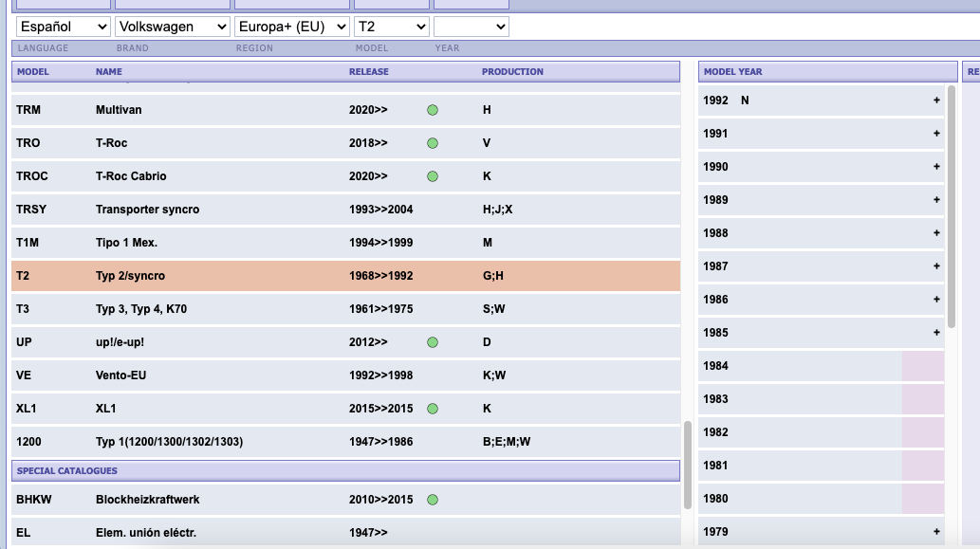Click the green status dot for XL1
Image resolution: width=980 pixels, height=549 pixels.
[433, 409]
